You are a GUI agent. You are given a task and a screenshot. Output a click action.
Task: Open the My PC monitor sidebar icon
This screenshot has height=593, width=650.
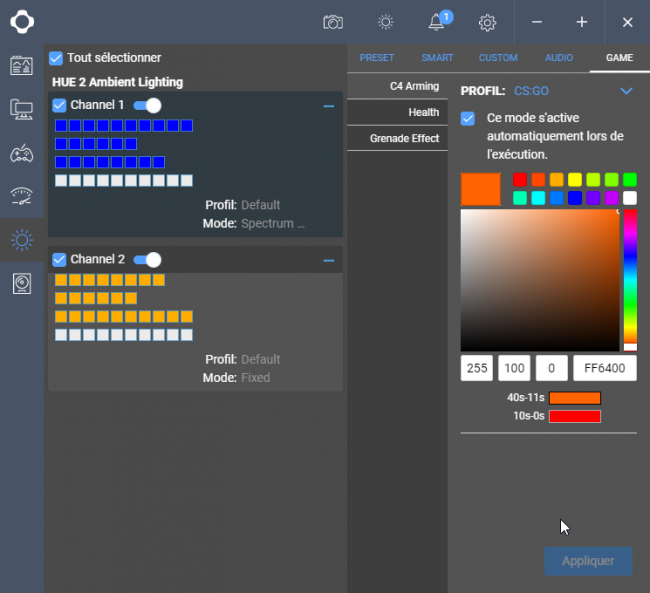click(22, 109)
